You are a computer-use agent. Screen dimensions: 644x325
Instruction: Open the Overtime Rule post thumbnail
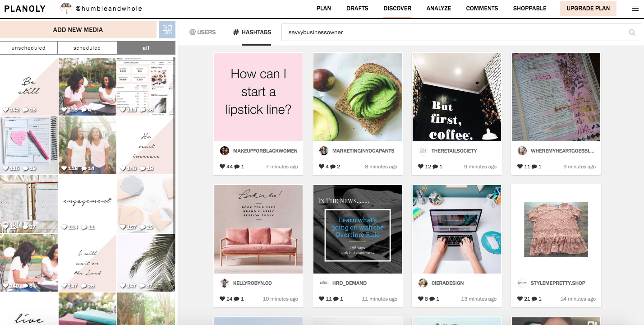[358, 229]
